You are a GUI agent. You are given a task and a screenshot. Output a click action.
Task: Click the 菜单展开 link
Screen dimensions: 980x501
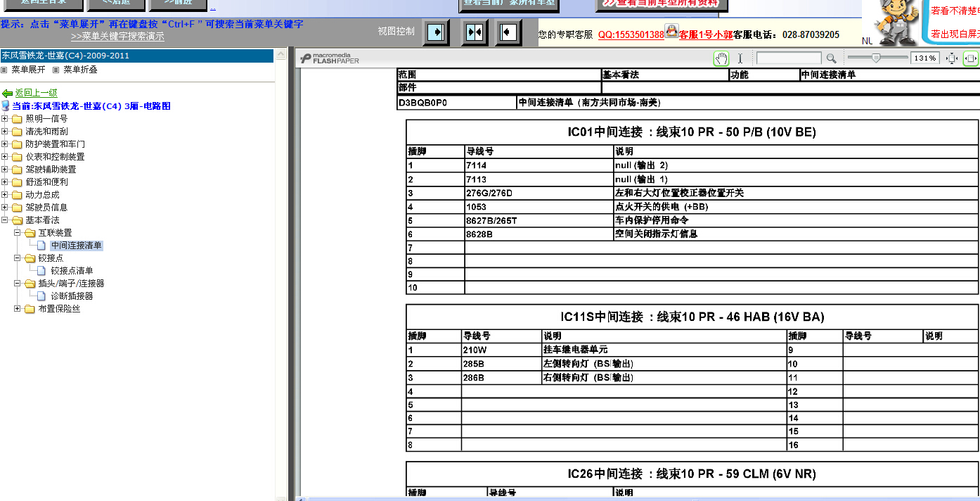point(28,70)
